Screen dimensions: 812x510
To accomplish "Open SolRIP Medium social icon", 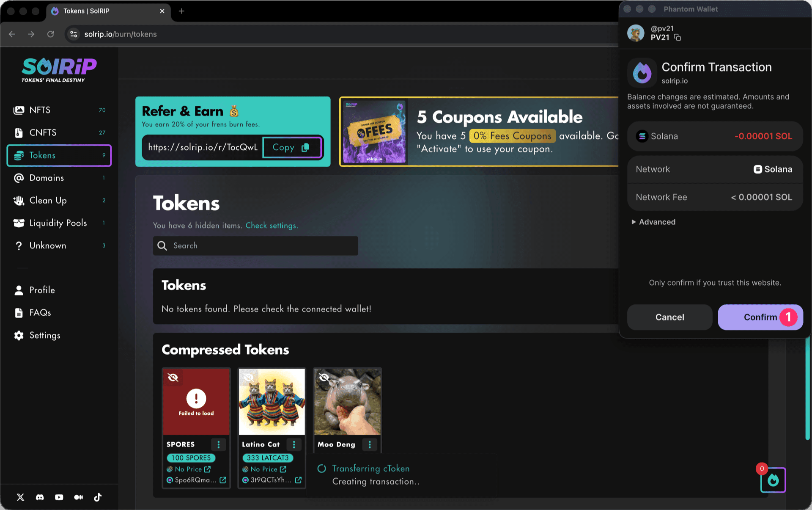I will [79, 497].
